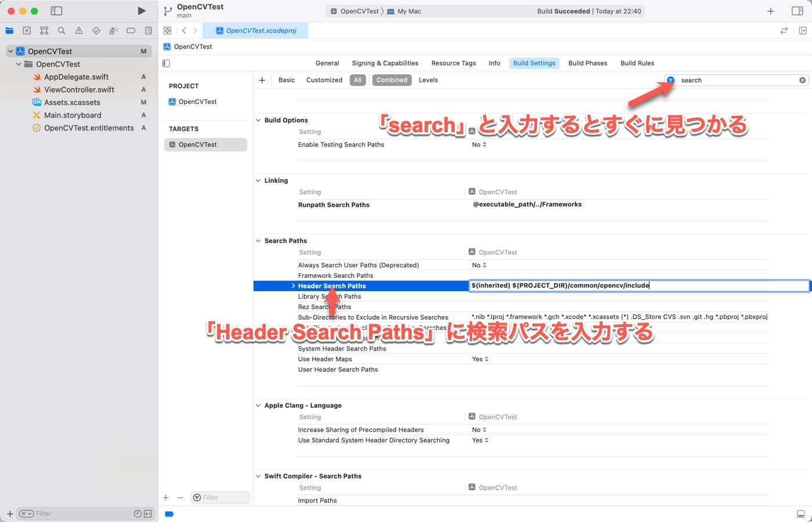The height and width of the screenshot is (522, 812).
Task: Change Increase Sharing of Precompiled Headers value
Action: click(x=479, y=430)
